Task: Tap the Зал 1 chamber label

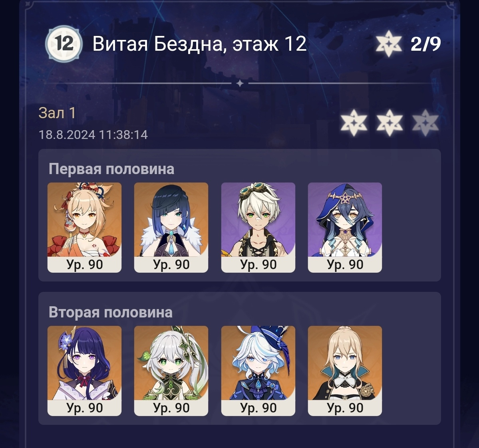Action: [57, 113]
